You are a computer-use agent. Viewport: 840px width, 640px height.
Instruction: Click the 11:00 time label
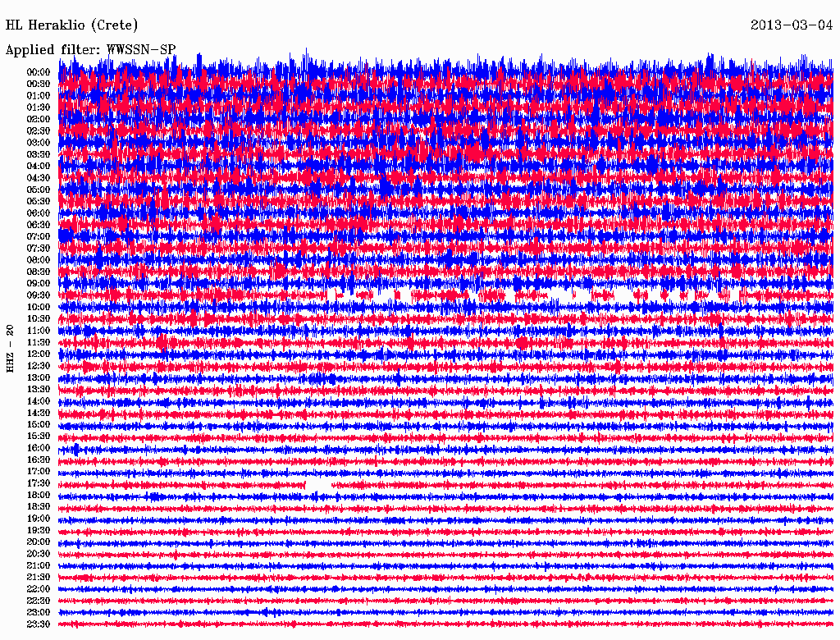pos(39,330)
